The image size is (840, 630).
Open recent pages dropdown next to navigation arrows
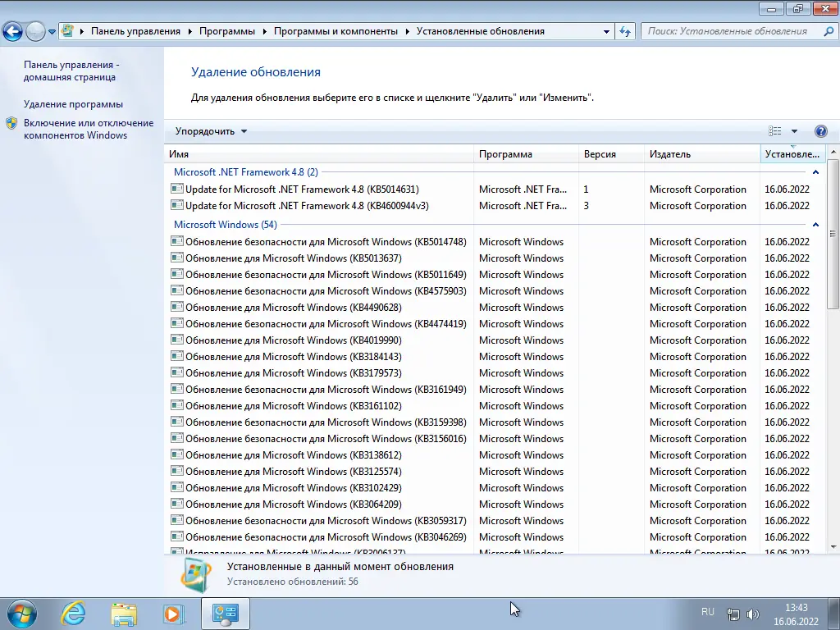pos(52,32)
